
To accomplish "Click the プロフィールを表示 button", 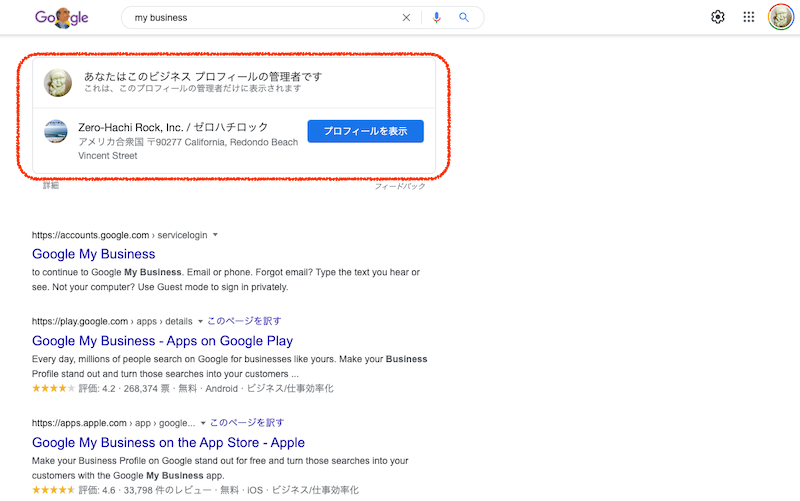I will (365, 131).
